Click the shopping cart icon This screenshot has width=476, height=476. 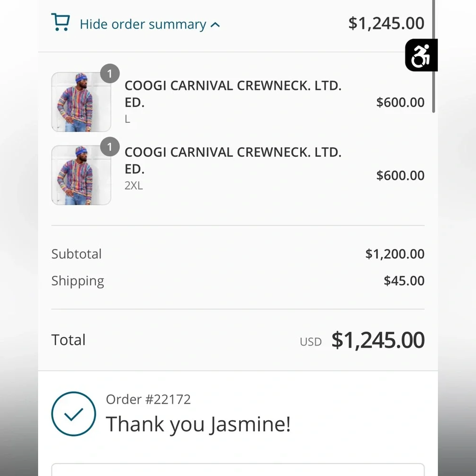[60, 22]
